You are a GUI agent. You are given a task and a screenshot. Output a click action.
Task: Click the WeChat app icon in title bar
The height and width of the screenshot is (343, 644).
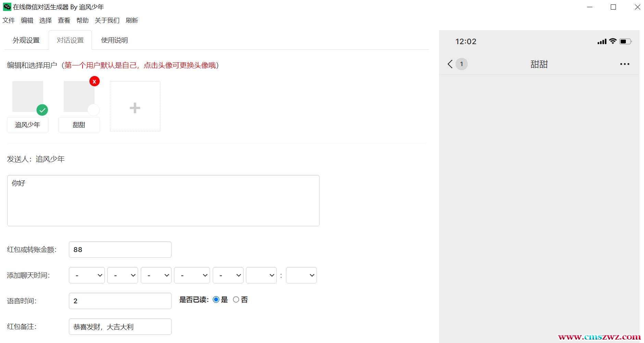[7, 7]
